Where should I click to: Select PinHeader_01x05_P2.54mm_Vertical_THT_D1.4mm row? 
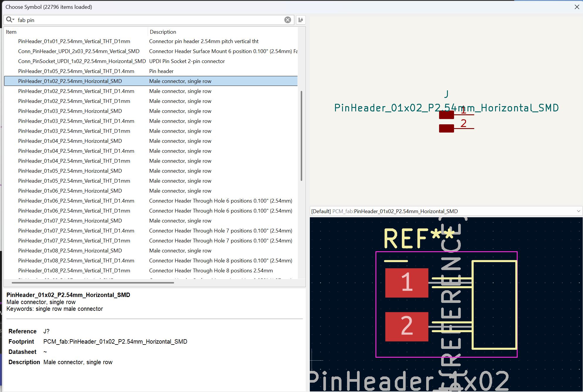pyautogui.click(x=76, y=71)
